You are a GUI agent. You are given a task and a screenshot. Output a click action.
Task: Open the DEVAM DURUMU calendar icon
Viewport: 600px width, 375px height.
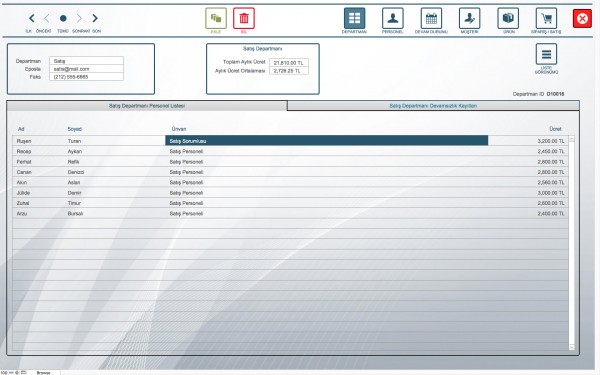click(431, 18)
